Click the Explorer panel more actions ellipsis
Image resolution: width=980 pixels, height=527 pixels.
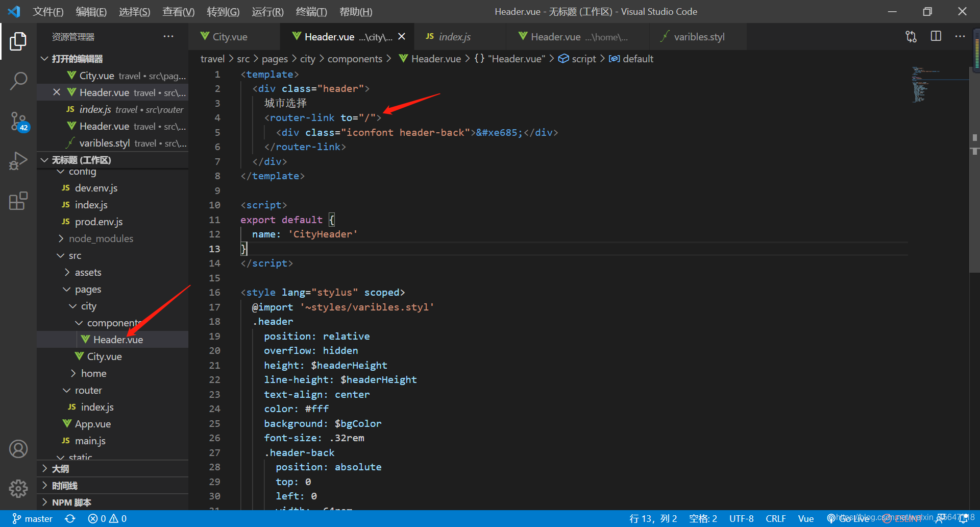click(168, 37)
